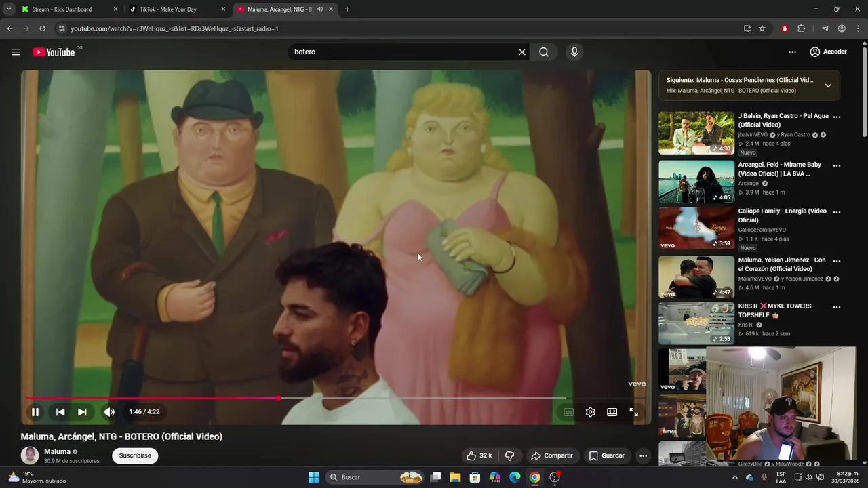Viewport: 868px width, 488px height.
Task: Switch to theater mode view
Action: 612,412
